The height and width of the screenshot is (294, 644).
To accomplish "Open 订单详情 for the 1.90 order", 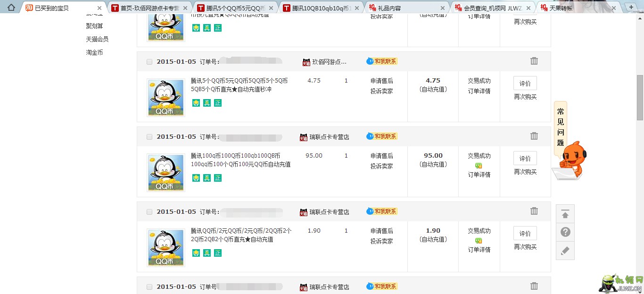I will click(479, 250).
